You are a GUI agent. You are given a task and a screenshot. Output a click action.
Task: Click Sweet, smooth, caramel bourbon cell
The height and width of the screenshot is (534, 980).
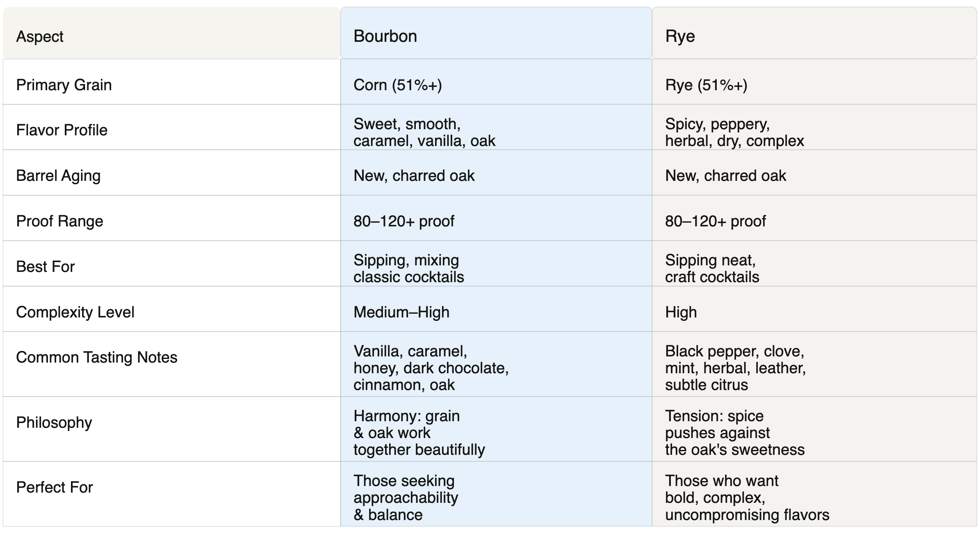(x=424, y=132)
